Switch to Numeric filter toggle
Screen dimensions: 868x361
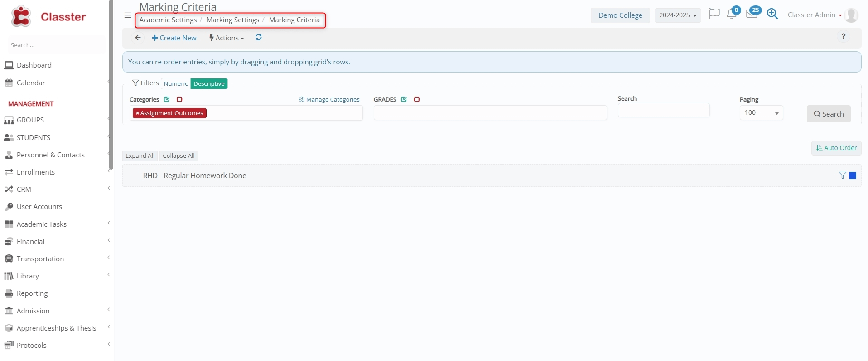click(x=176, y=83)
